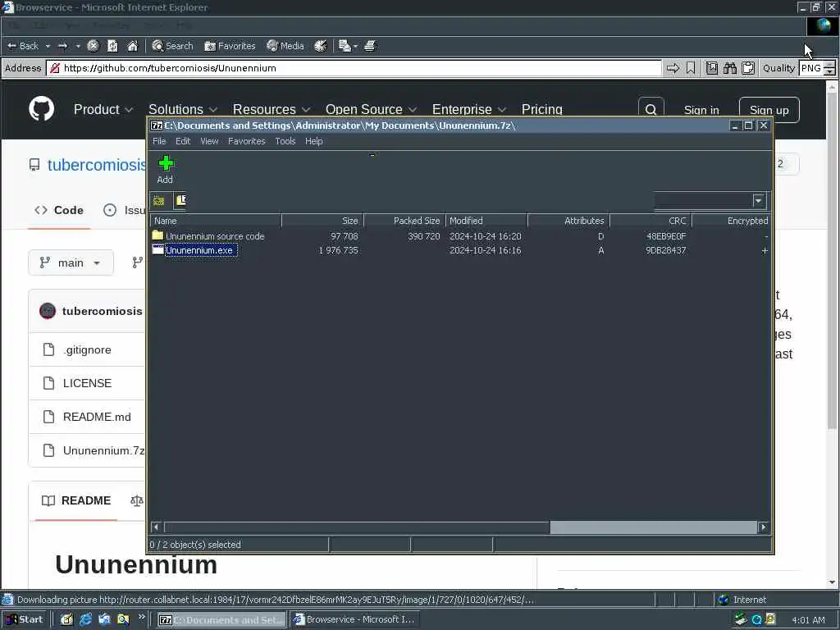Click the GitHub Sign in link

click(701, 110)
